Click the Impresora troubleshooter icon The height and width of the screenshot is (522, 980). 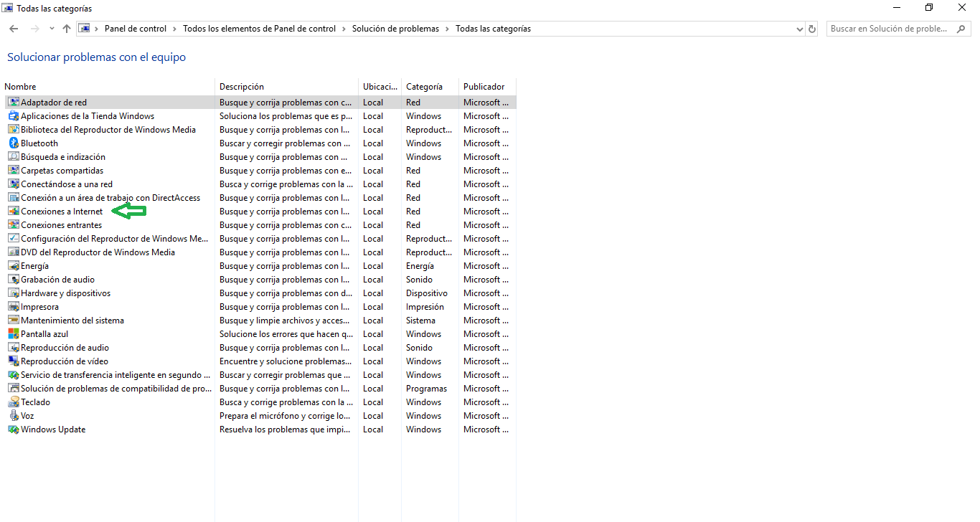[14, 307]
